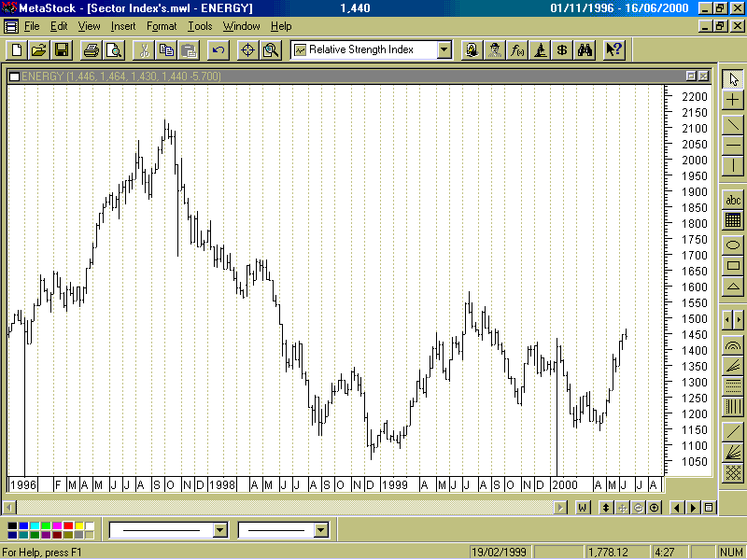
Task: Select the crosshairs plus tool
Action: pyautogui.click(x=733, y=100)
